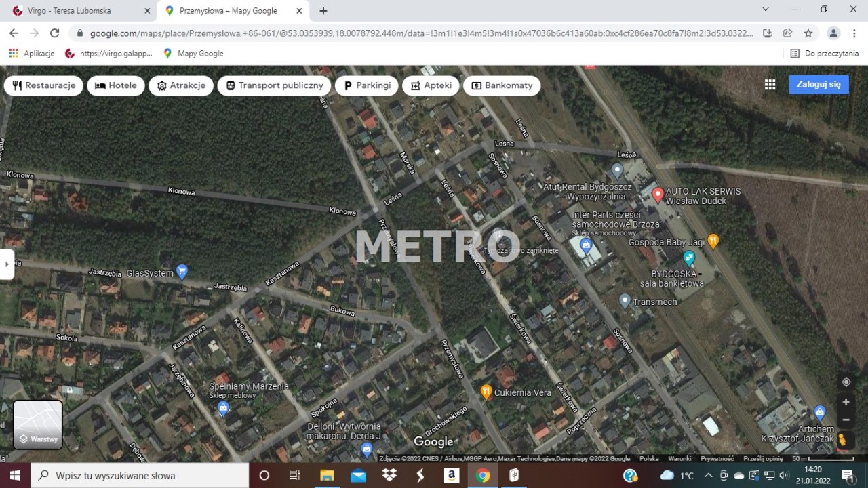Filter map by Hotele

tap(116, 85)
